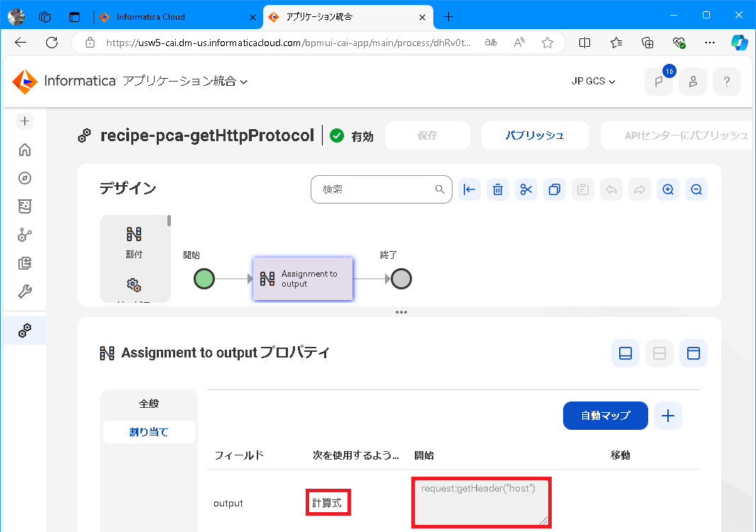Dock the properties panel to the bottom
Image resolution: width=756 pixels, height=532 pixels.
626,353
